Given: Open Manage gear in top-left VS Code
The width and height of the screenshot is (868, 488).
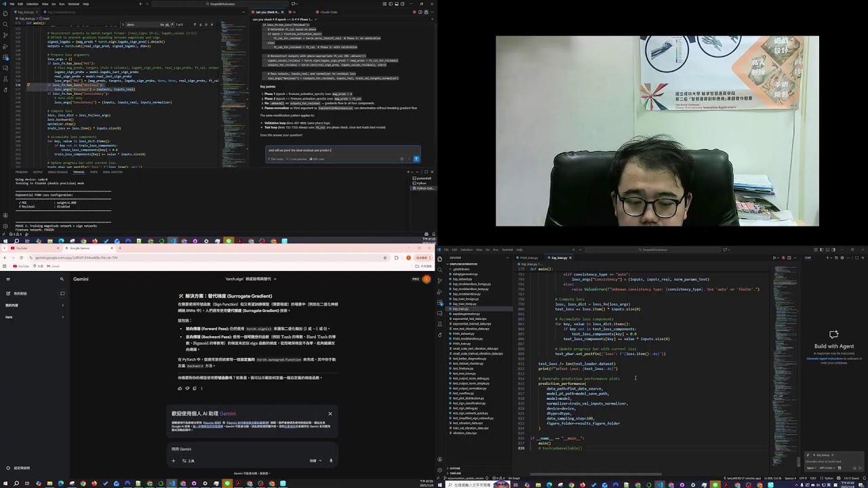Looking at the screenshot, I should pos(5,226).
